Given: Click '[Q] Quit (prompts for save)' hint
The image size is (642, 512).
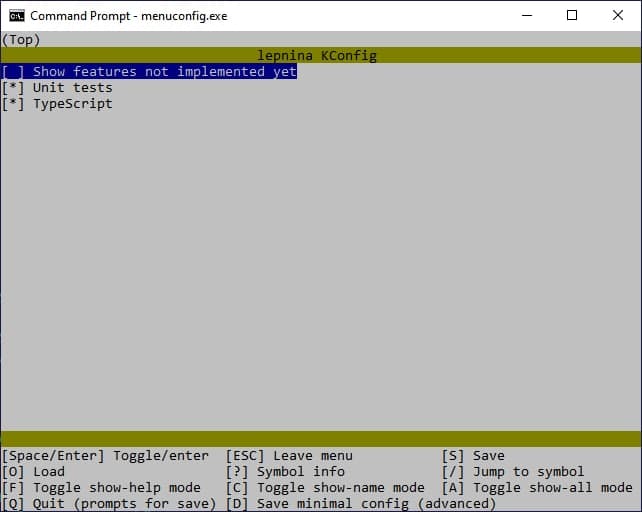Looking at the screenshot, I should coord(109,503).
